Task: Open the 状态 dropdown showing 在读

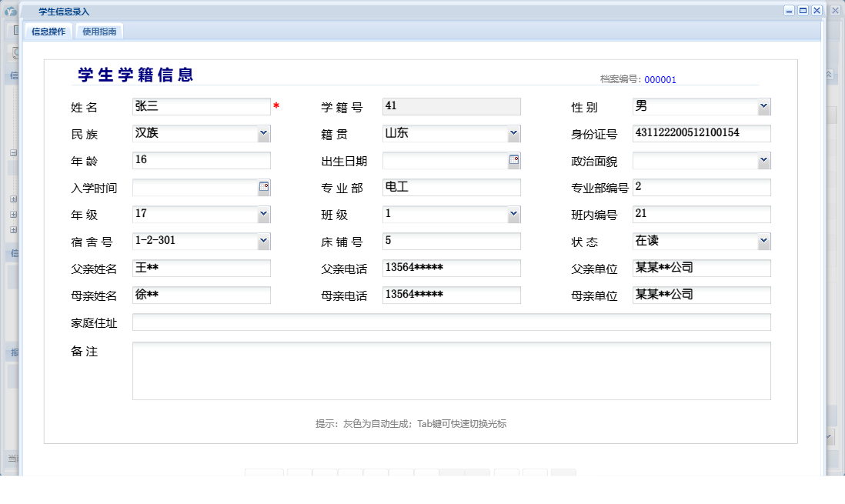Action: point(763,241)
